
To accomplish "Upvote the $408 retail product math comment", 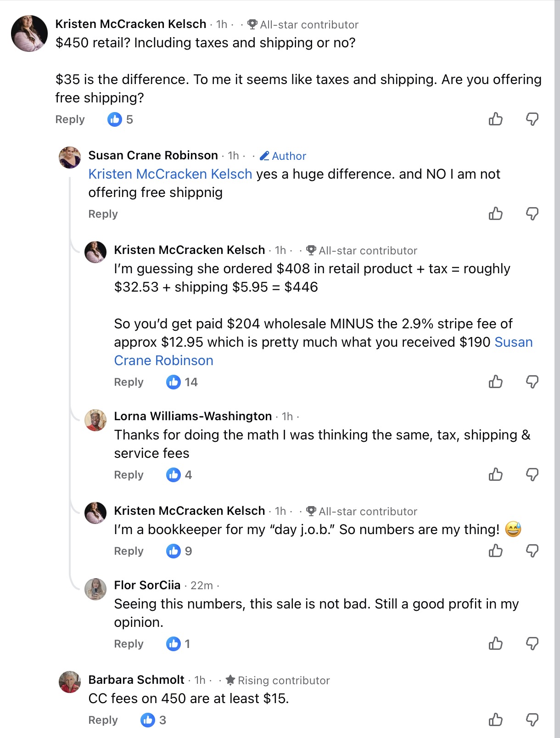I will (x=495, y=382).
